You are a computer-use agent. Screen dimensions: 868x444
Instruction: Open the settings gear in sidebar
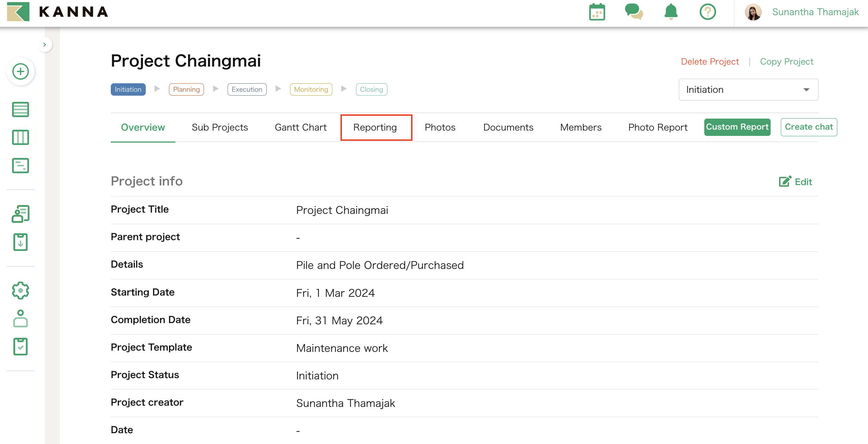(20, 290)
